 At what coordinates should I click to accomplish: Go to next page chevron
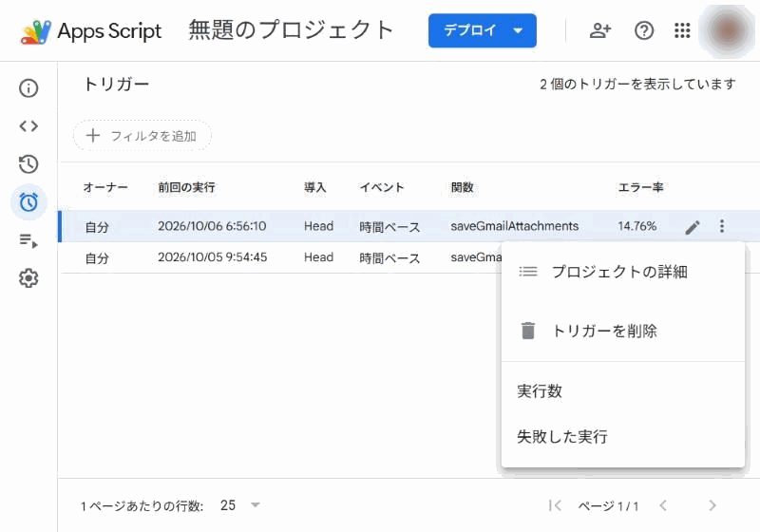[x=712, y=505]
